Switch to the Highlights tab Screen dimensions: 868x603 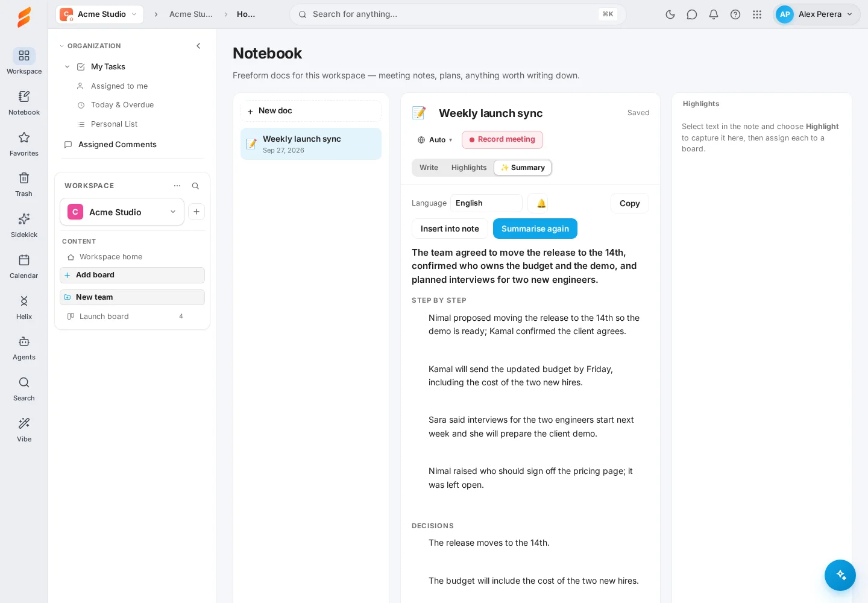[469, 168]
